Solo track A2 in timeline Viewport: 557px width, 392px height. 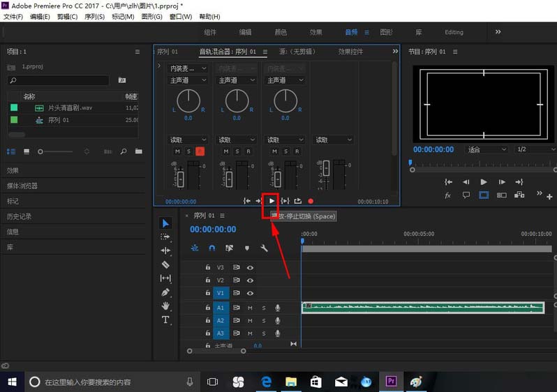pyautogui.click(x=264, y=321)
